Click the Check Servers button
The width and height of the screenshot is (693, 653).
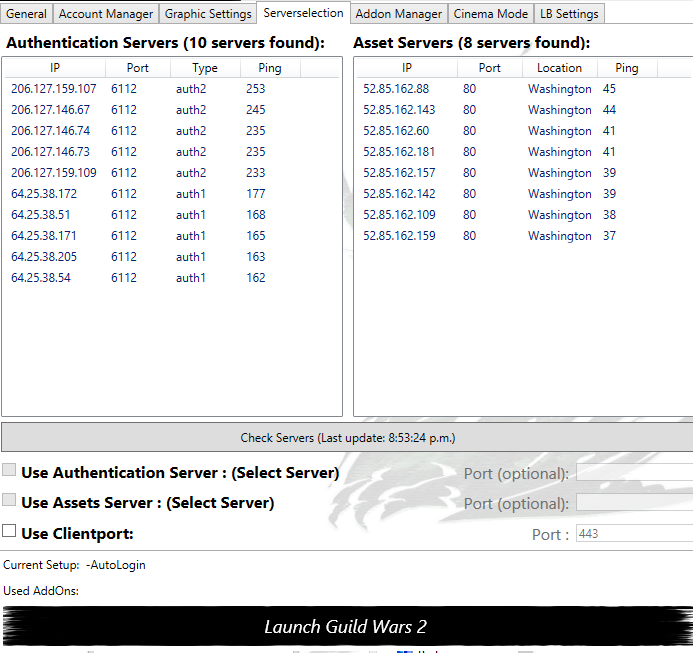tap(347, 437)
